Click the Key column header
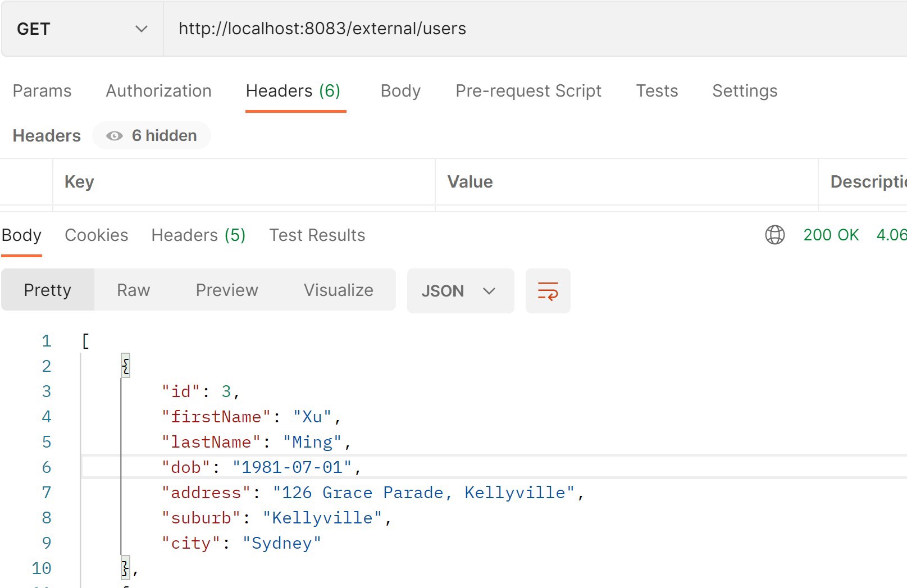The image size is (907, 588). pos(79,182)
